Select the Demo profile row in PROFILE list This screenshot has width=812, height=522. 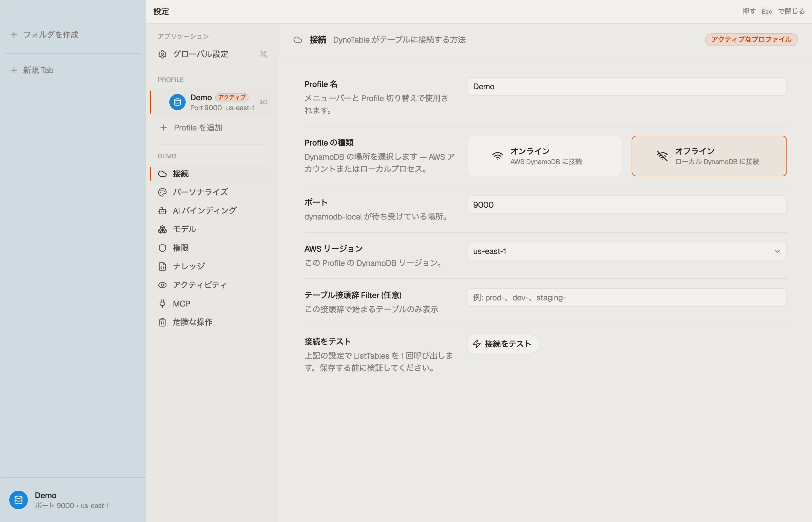212,102
